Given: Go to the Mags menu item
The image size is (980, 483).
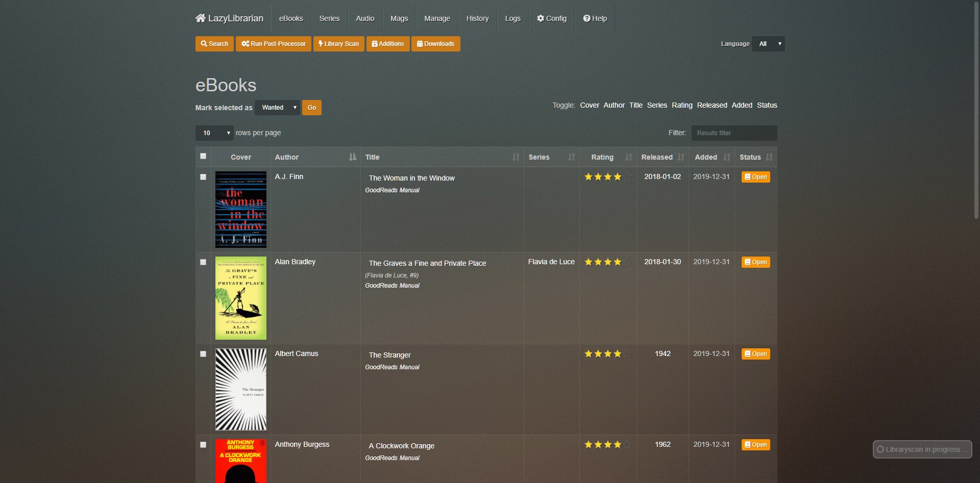Looking at the screenshot, I should tap(399, 18).
